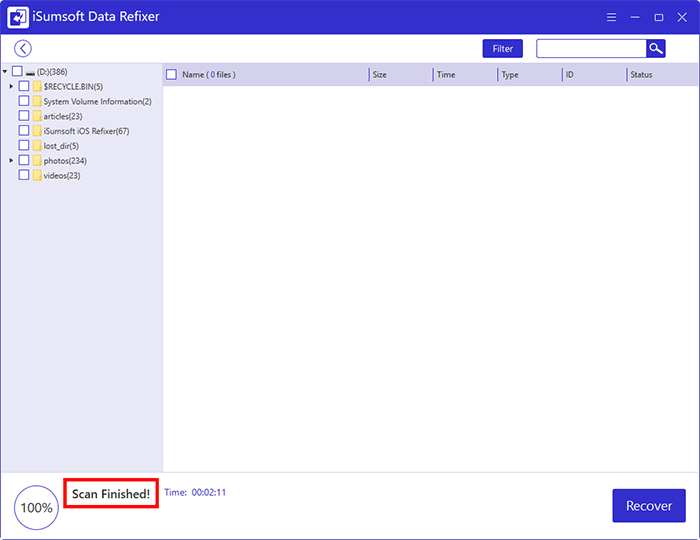Check the (D:)(386) drive checkbox
Viewport: 700px width, 540px height.
(x=17, y=71)
